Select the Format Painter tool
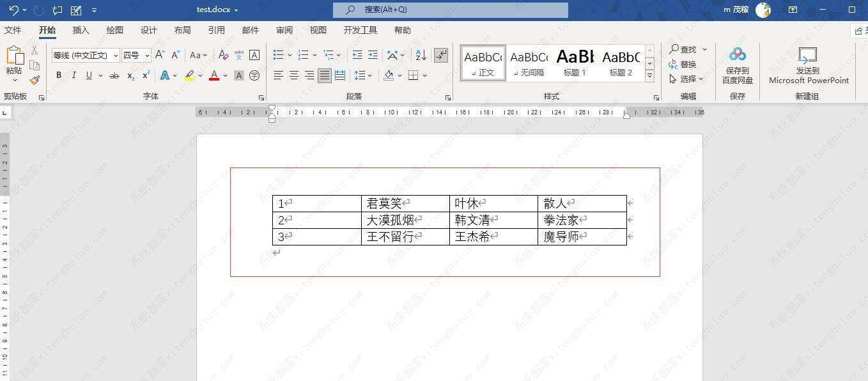The height and width of the screenshot is (381, 868). click(35, 79)
